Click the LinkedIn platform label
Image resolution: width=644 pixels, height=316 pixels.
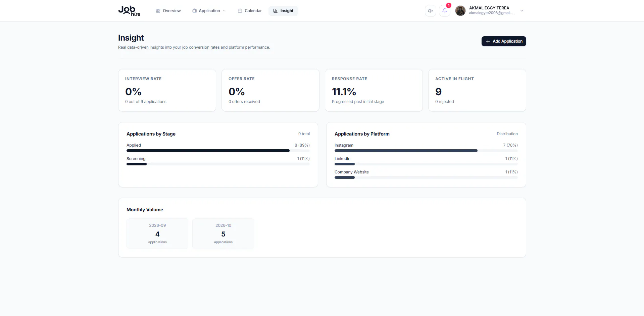pyautogui.click(x=342, y=159)
